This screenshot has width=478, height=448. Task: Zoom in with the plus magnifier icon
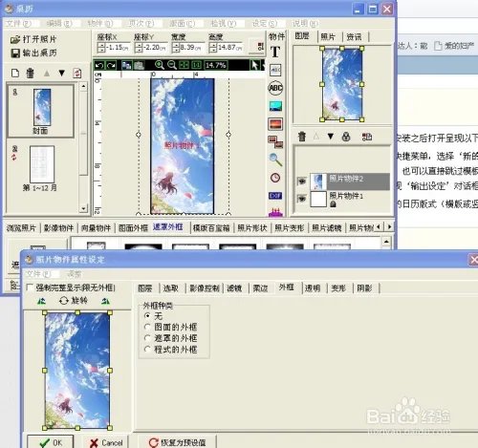click(x=159, y=65)
